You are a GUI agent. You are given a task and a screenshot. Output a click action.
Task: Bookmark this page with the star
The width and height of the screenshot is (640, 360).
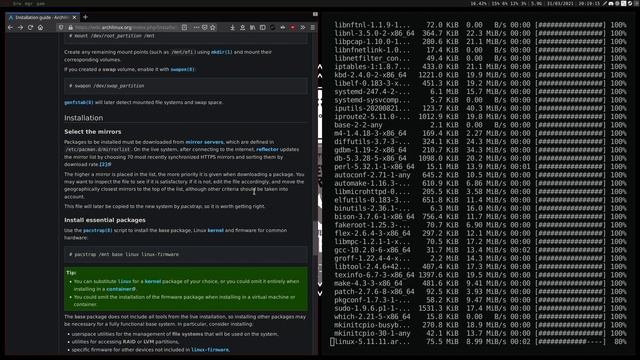[x=213, y=27]
